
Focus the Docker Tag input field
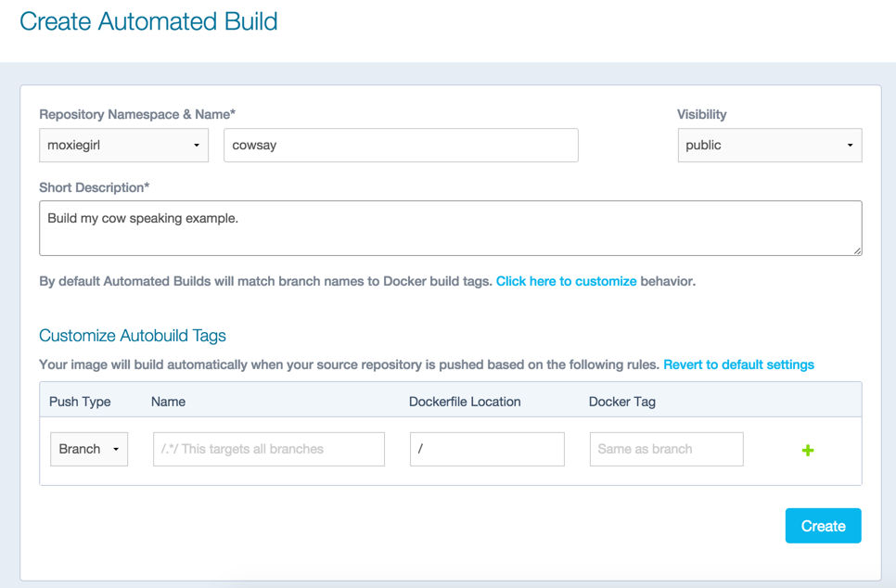[x=666, y=449]
